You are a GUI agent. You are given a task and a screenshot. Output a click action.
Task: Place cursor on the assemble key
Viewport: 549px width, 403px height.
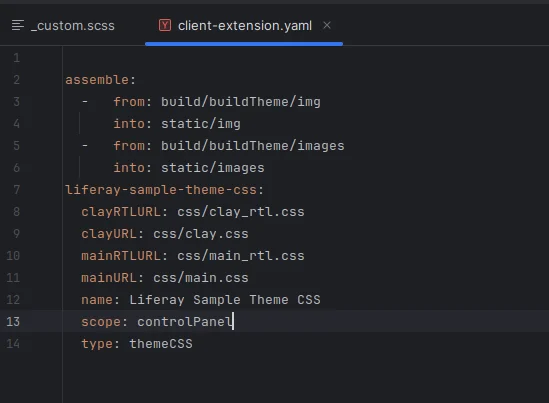click(97, 80)
